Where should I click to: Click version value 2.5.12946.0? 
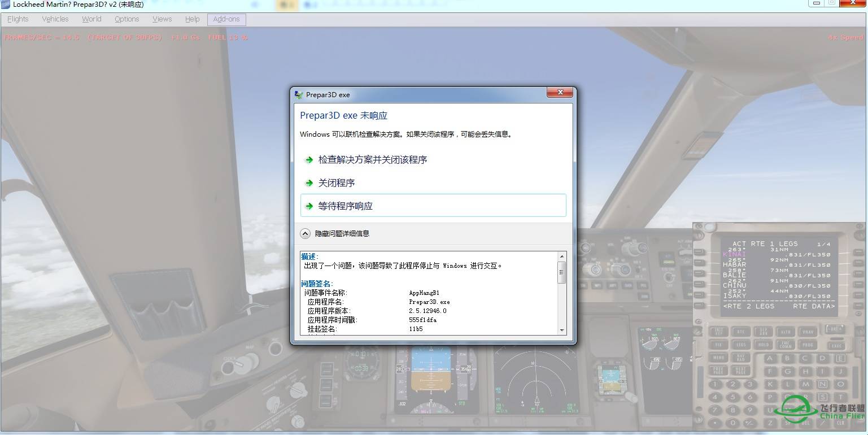click(x=428, y=311)
